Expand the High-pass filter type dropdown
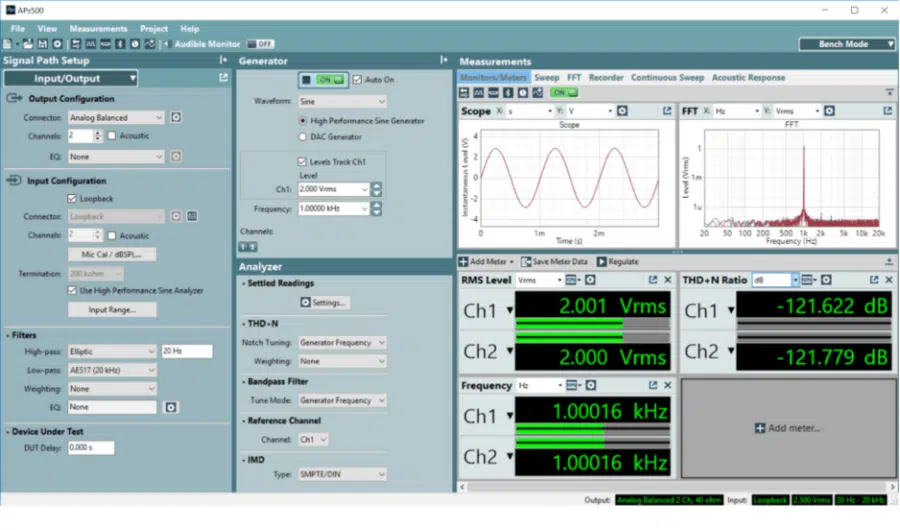Screen dimensions: 900x530 point(111,352)
